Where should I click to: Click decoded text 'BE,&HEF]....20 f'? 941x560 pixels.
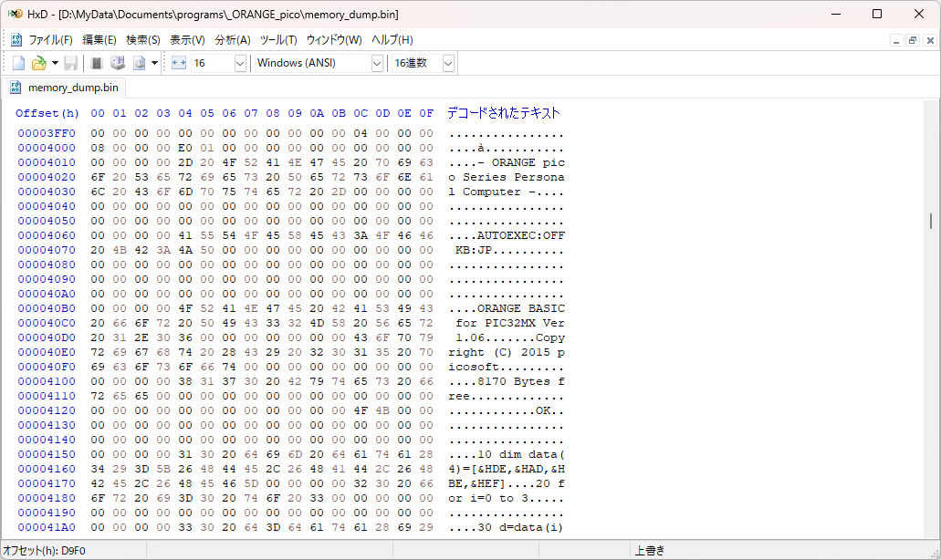point(507,483)
